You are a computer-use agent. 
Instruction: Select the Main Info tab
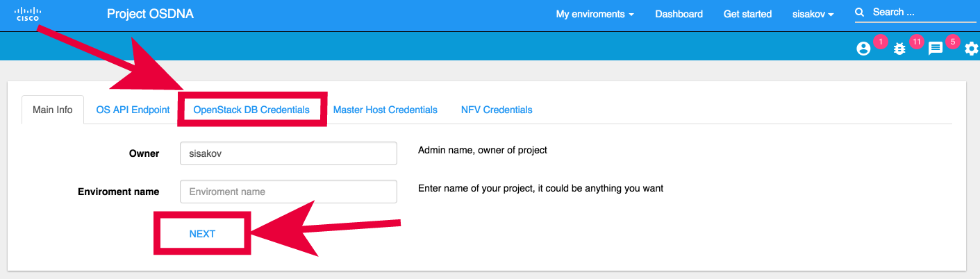pos(53,110)
